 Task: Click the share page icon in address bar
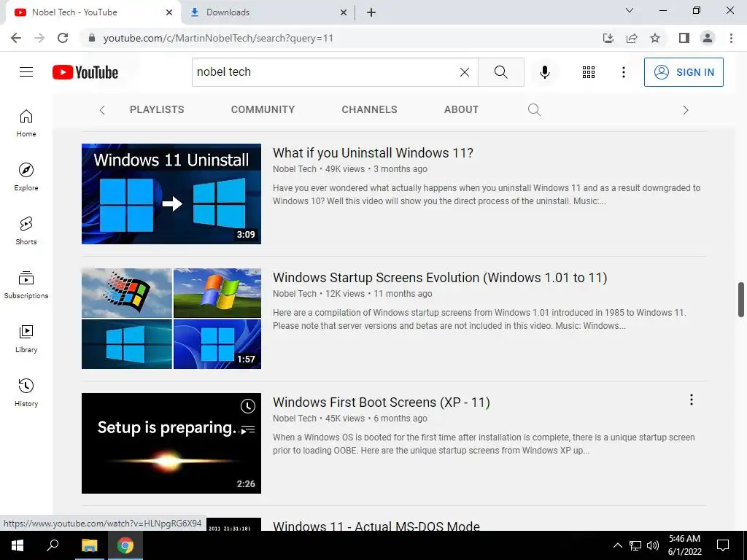tap(632, 38)
